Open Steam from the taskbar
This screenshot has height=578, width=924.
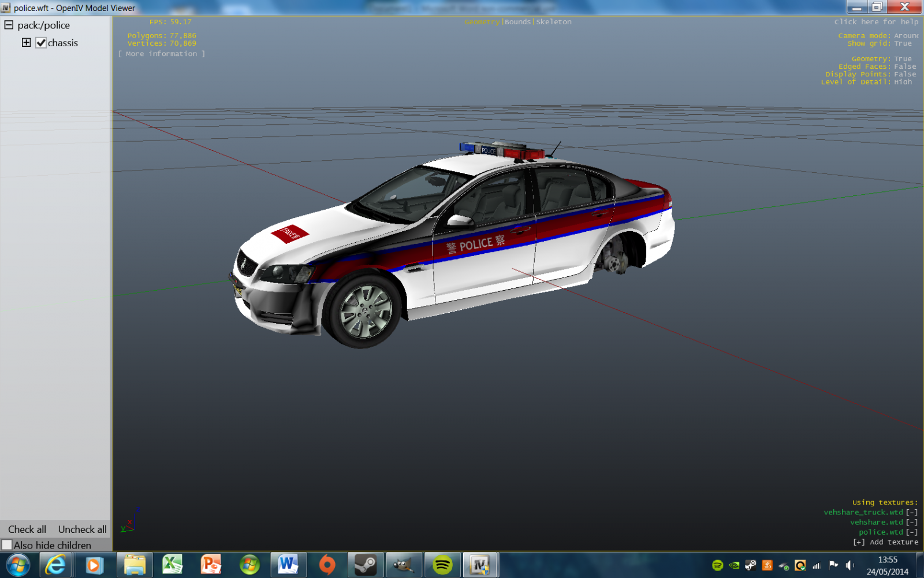365,565
